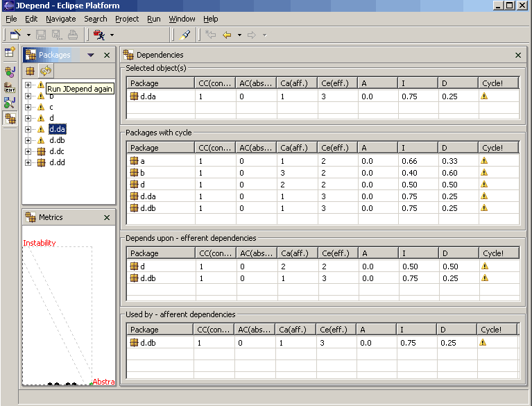This screenshot has width=532, height=406.
Task: Click the I column header in Packages with cycle
Action: pyautogui.click(x=418, y=148)
